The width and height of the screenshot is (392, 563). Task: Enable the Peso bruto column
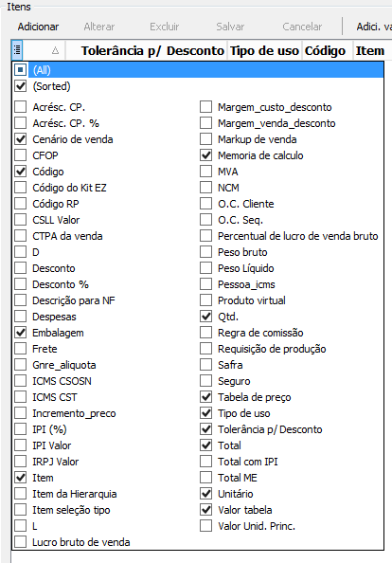pos(205,252)
